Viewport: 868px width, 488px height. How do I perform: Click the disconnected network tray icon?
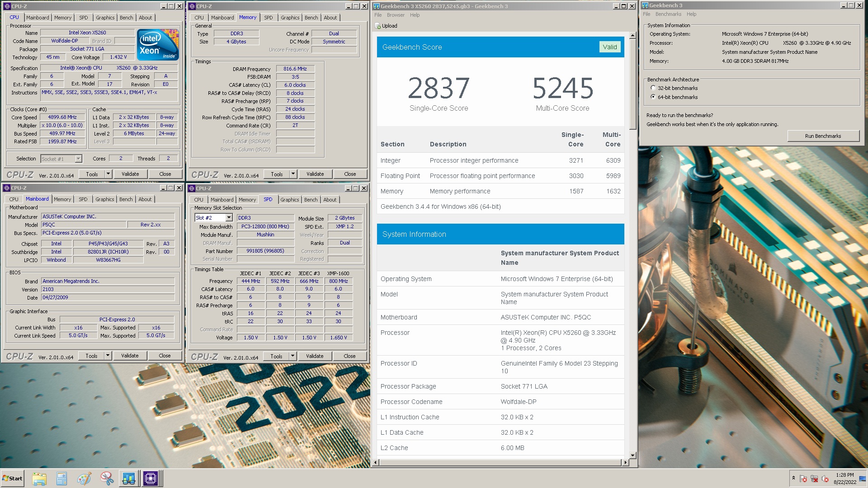[814, 479]
